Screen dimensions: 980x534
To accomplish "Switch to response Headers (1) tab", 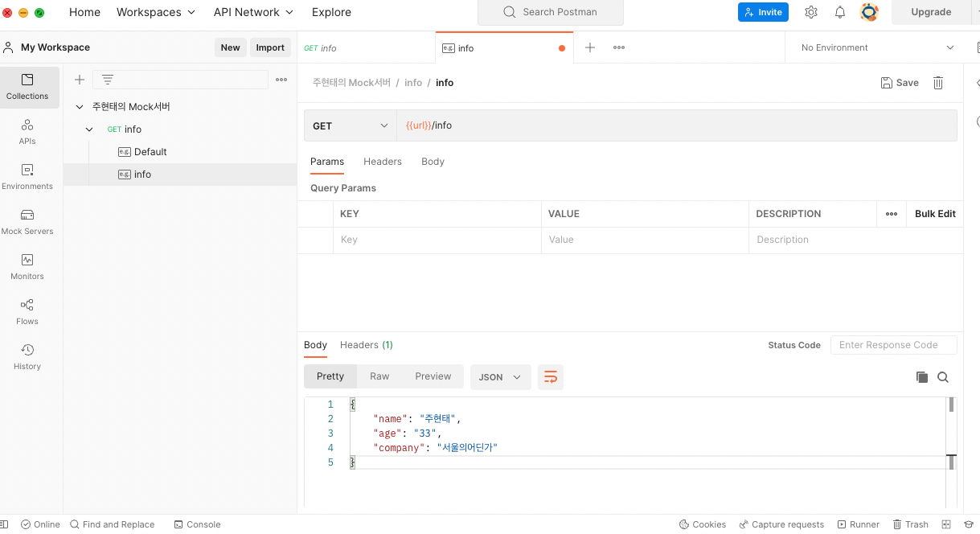I will coord(367,345).
